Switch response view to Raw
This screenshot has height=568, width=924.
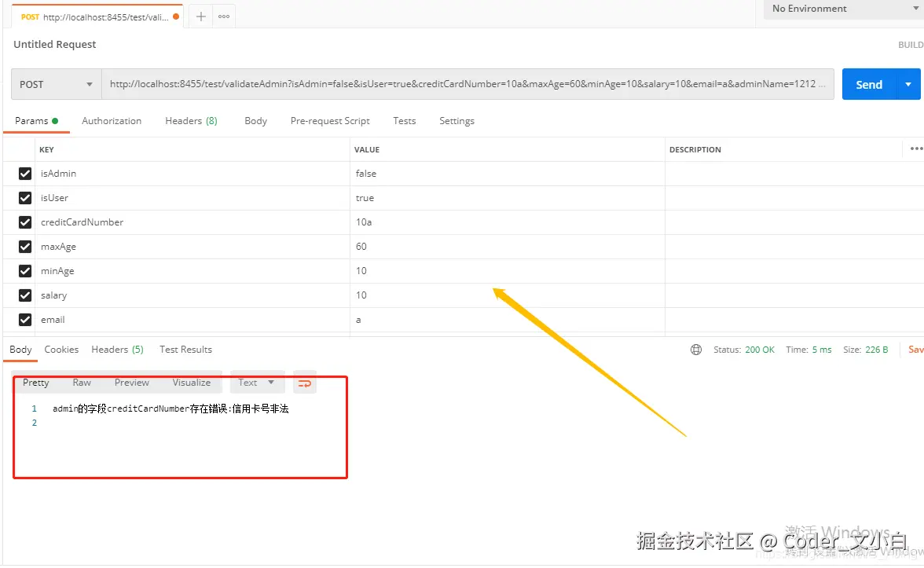[x=82, y=383]
